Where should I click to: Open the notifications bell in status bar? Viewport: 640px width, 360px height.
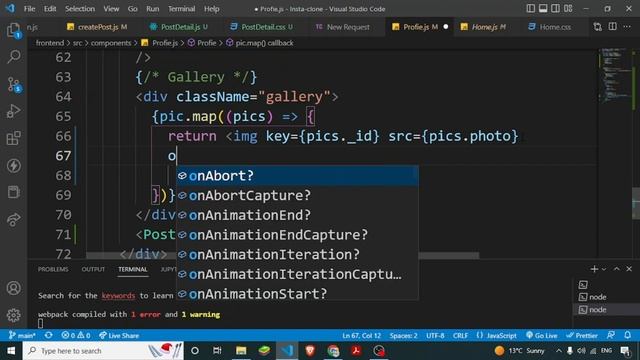click(627, 336)
